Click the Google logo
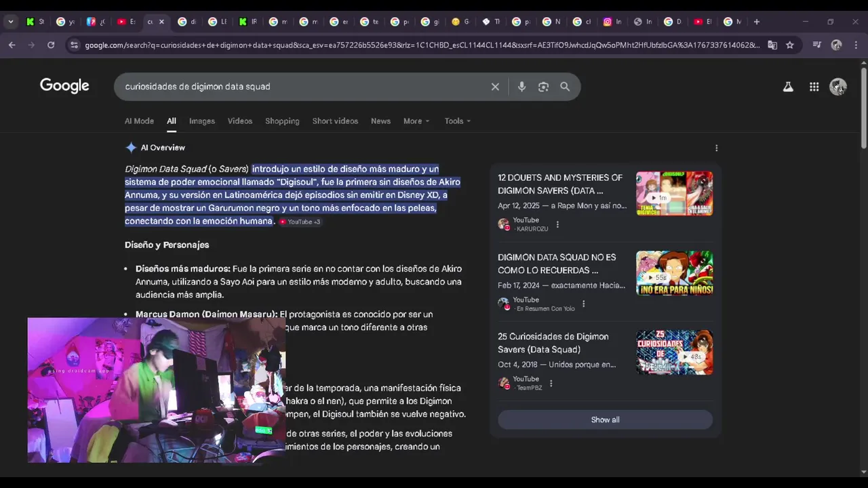Image resolution: width=868 pixels, height=488 pixels. [64, 86]
